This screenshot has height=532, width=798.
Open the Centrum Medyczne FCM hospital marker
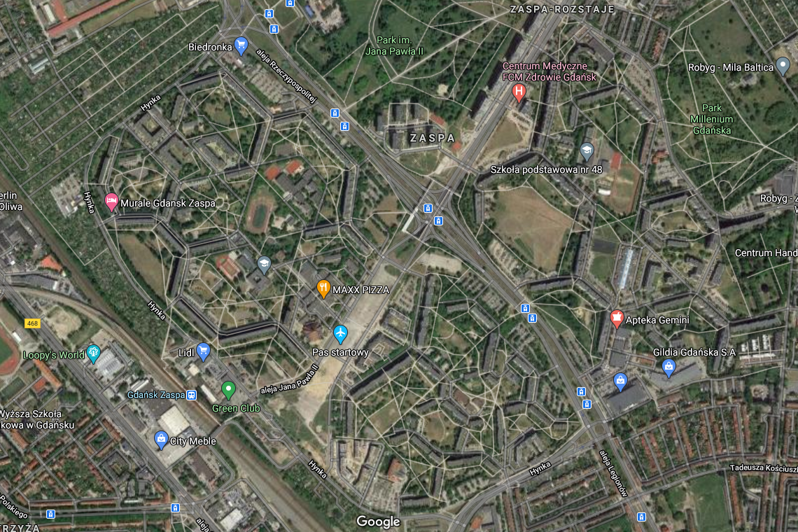519,92
